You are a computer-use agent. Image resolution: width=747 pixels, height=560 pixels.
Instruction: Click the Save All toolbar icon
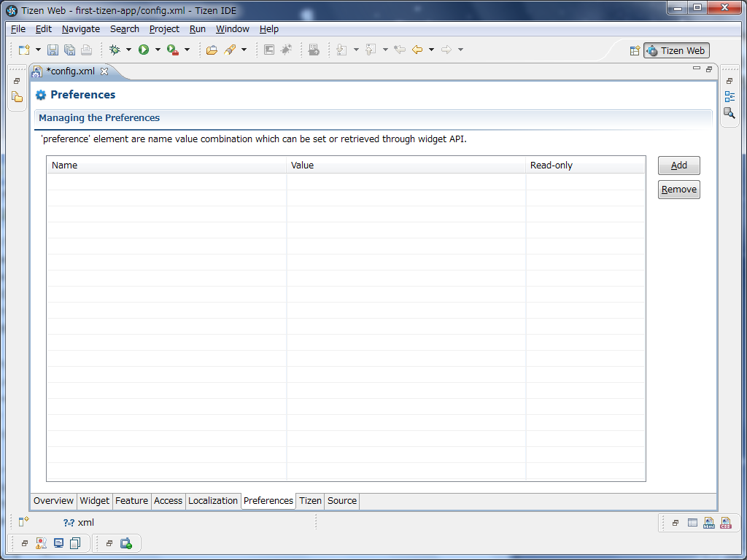click(x=69, y=50)
